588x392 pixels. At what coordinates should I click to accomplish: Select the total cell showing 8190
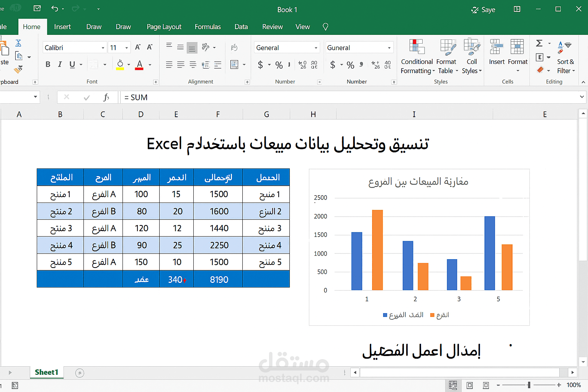pyautogui.click(x=219, y=279)
